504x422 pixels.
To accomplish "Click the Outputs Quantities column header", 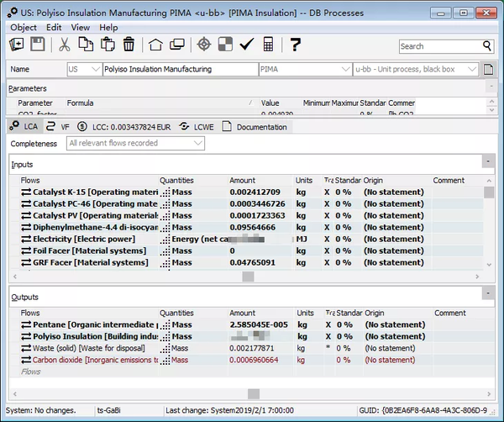I will tap(193, 313).
